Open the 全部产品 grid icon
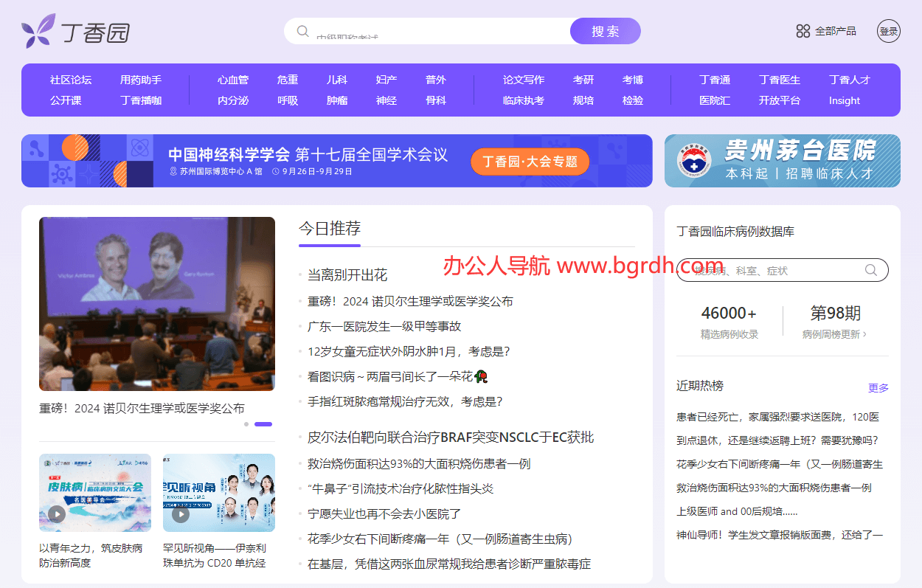 (x=804, y=31)
